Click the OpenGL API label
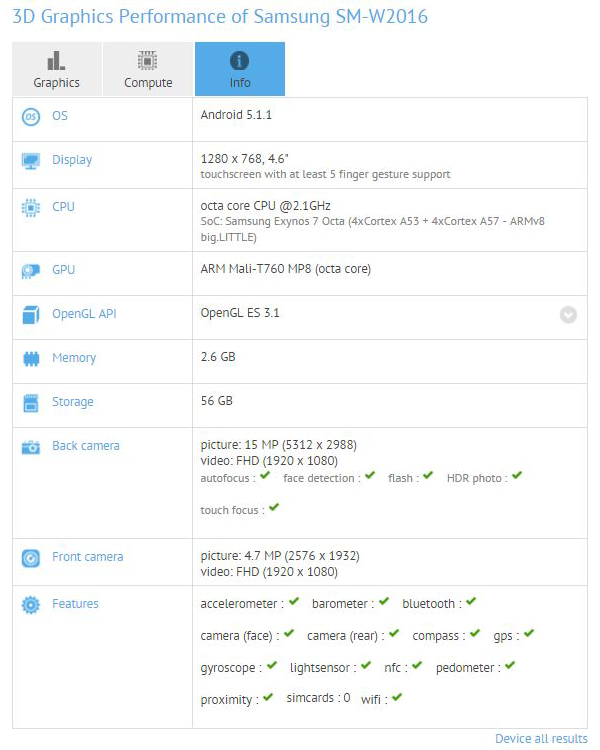Image resolution: width=600 pixels, height=750 pixels. [84, 314]
